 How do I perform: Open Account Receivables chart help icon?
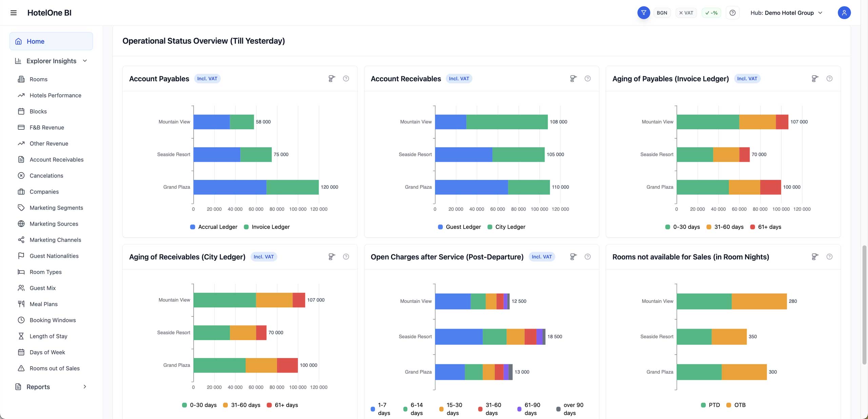pos(588,79)
